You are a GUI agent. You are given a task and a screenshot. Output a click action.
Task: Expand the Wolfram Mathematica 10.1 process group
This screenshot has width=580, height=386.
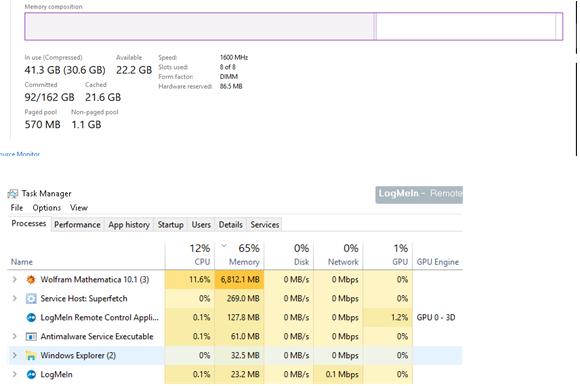[x=14, y=279]
